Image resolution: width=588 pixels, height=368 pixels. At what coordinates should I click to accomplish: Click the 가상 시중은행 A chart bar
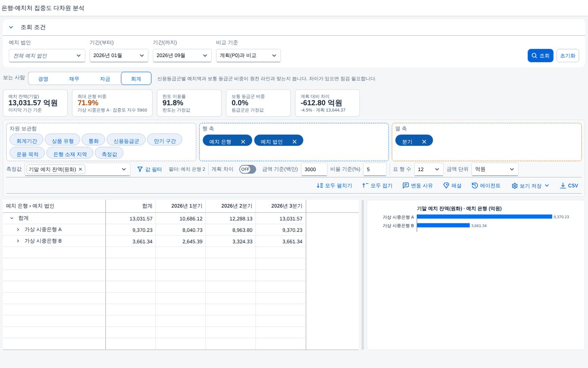(x=484, y=217)
